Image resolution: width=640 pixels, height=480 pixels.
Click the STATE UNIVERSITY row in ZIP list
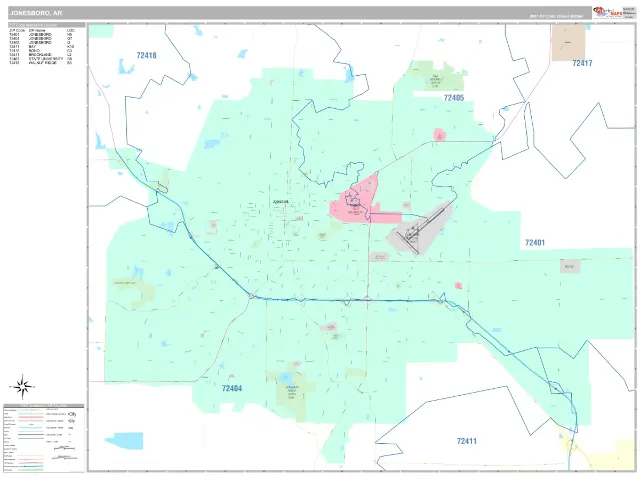point(41,59)
